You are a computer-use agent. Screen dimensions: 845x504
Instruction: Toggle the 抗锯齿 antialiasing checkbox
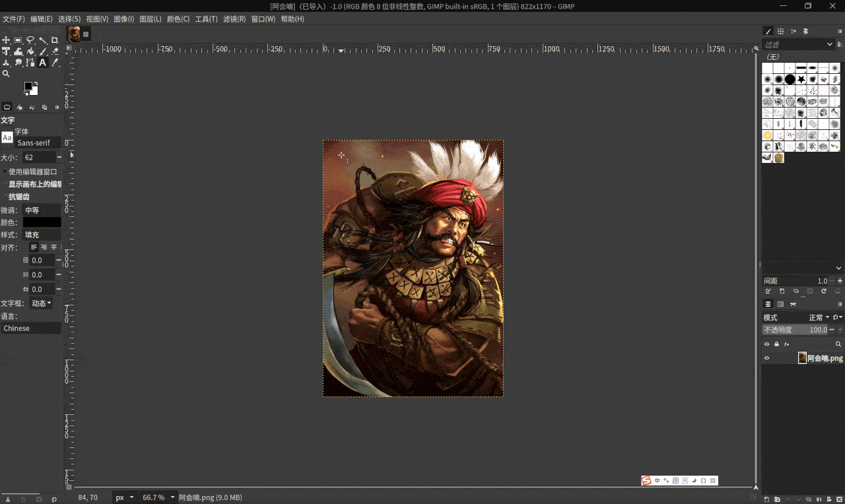tap(5, 197)
